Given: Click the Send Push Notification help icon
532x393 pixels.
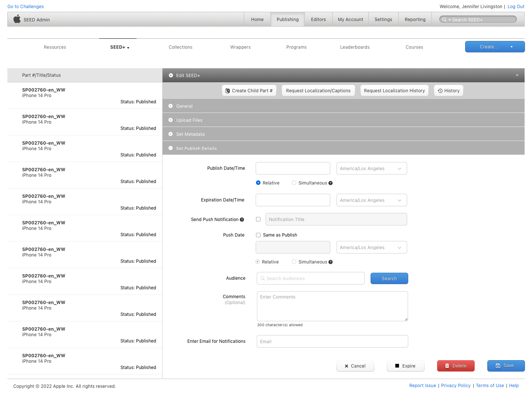Looking at the screenshot, I should point(242,220).
